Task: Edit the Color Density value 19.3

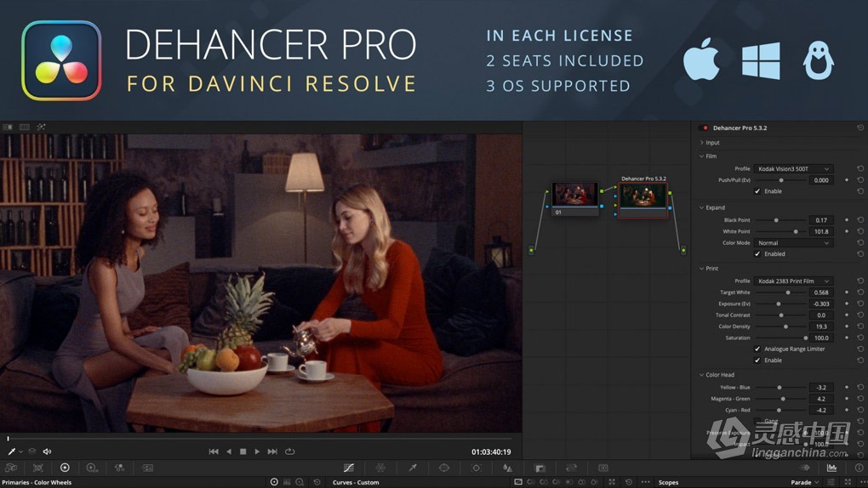Action: tap(821, 326)
